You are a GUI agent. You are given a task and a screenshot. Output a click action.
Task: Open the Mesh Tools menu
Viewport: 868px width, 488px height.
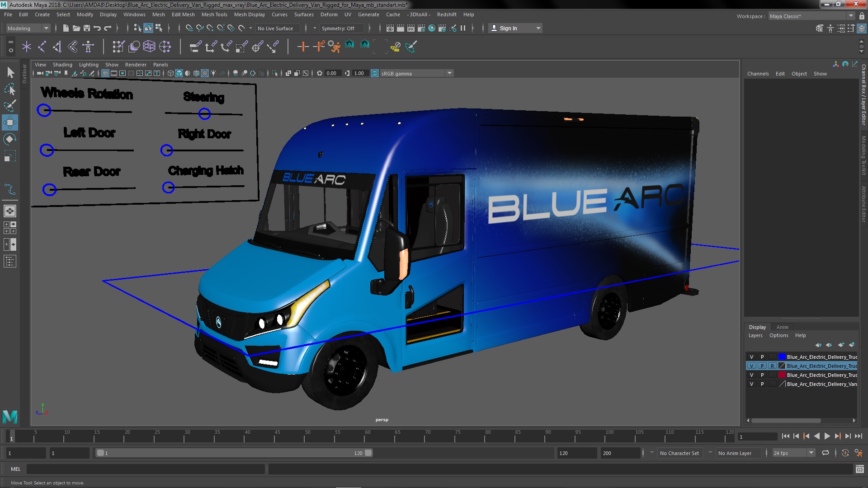214,14
